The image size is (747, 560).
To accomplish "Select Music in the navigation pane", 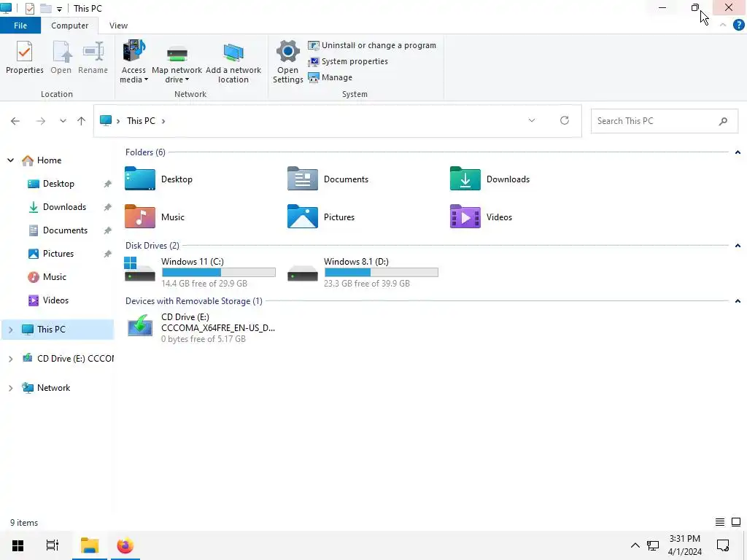I will [47, 277].
